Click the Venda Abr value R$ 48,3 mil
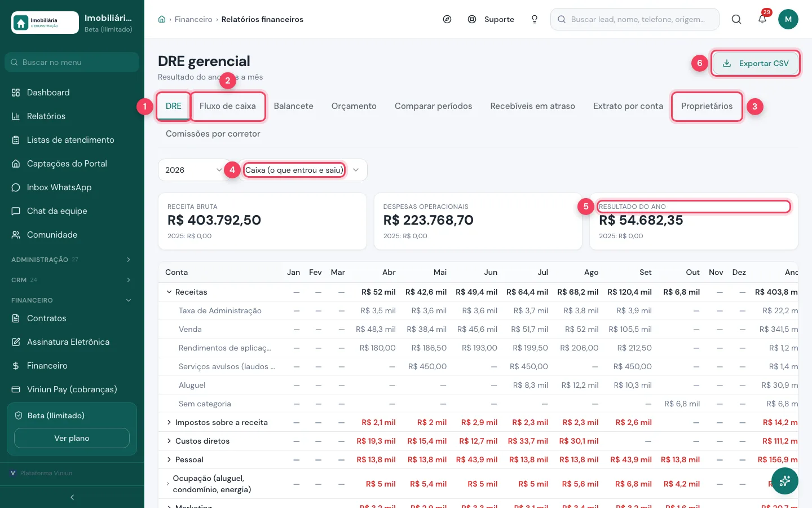 [376, 329]
